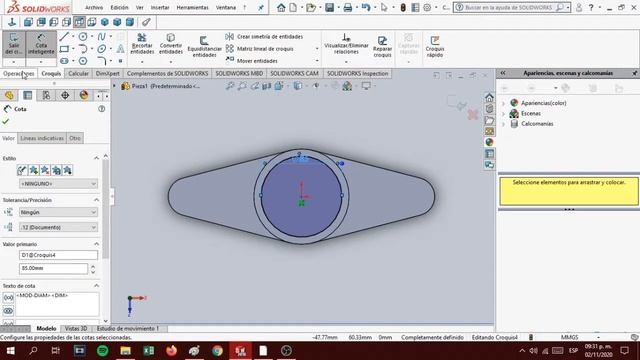
Task: Expand the Escenas tree node
Action: pyautogui.click(x=503, y=113)
